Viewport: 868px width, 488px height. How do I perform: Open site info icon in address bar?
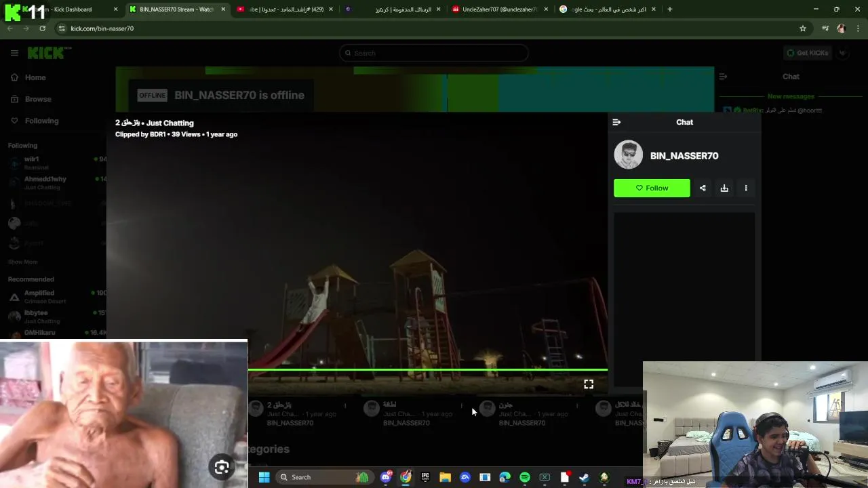[62, 28]
